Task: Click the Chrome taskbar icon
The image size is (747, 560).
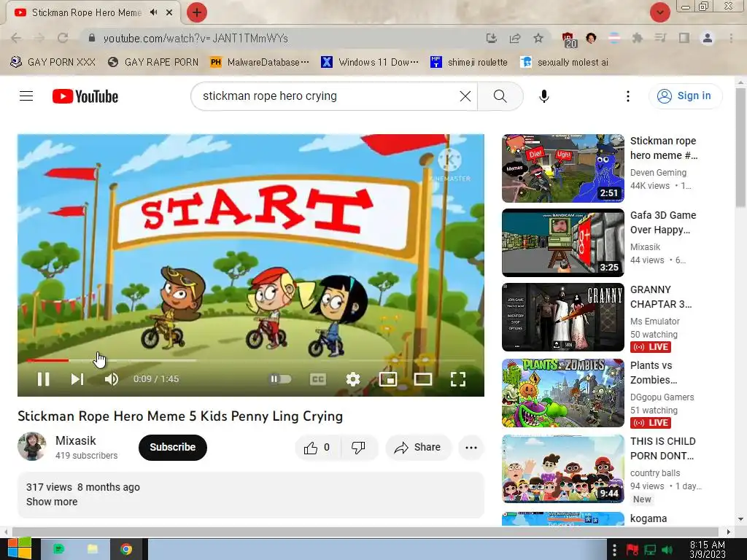Action: coord(126,549)
